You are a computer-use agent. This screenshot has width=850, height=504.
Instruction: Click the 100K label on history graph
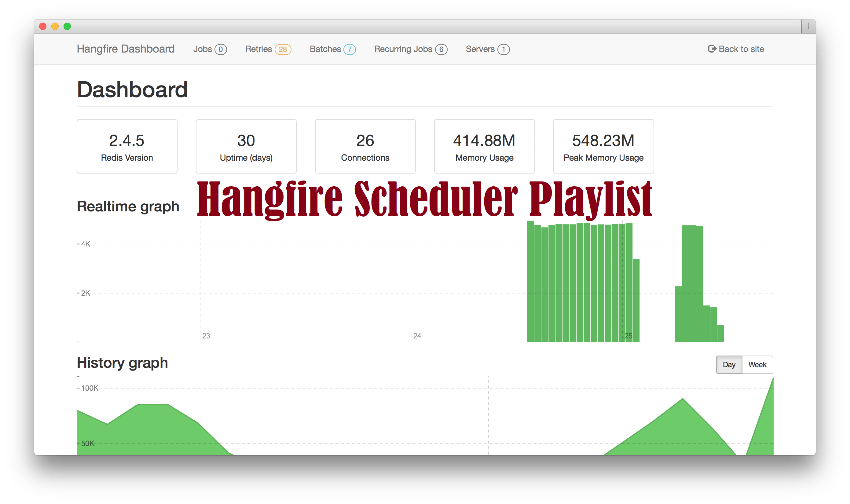pos(90,388)
